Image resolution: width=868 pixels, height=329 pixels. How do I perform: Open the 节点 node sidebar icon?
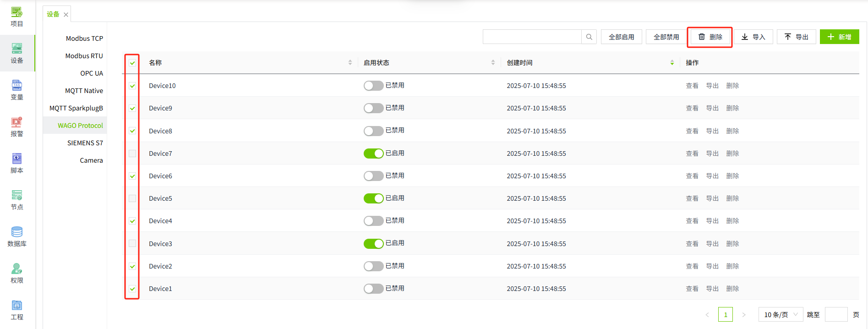tap(17, 200)
